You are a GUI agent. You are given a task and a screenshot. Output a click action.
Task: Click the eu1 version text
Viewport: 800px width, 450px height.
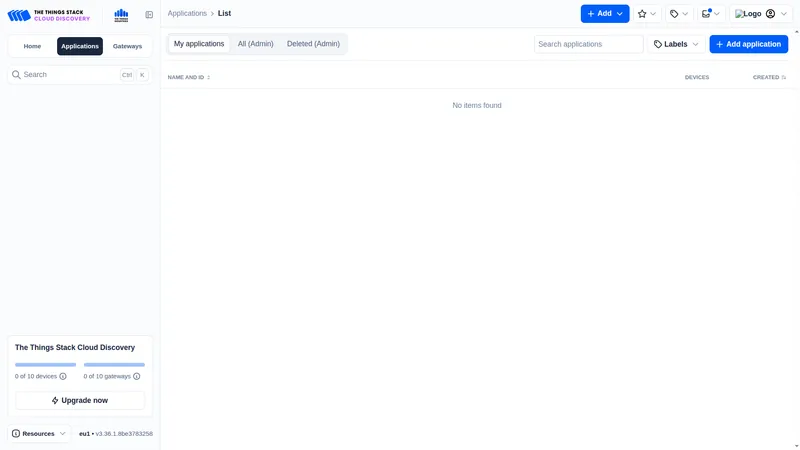click(x=116, y=434)
